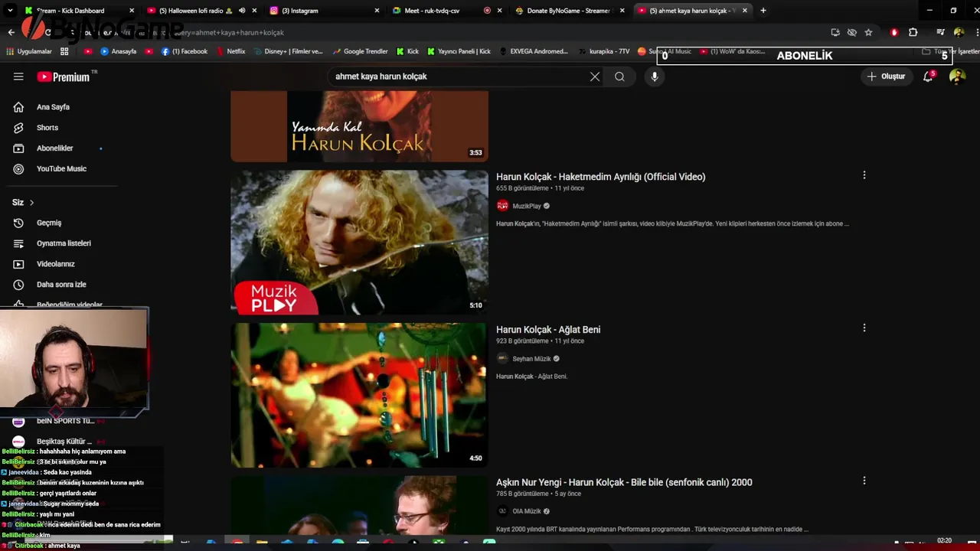Click the Oluştur create button
This screenshot has width=980, height=551.
[x=886, y=77]
